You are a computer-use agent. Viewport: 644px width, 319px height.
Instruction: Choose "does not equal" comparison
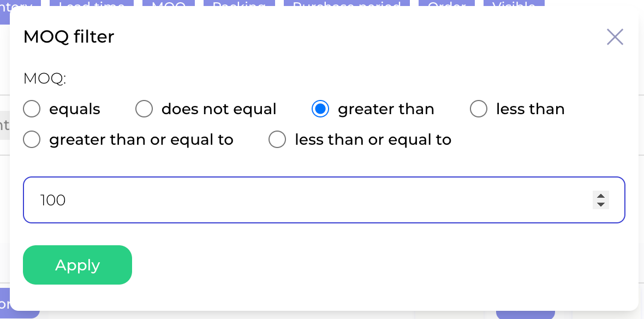(x=144, y=109)
